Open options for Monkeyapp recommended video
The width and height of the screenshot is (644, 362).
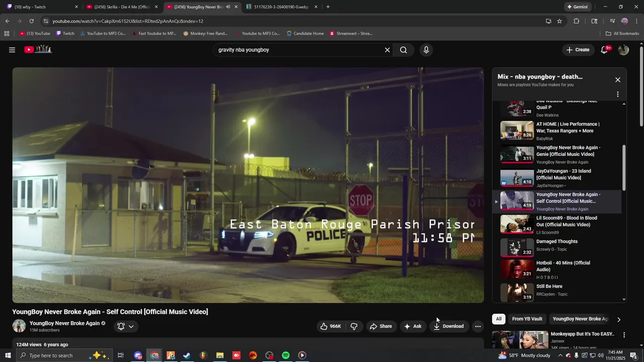(x=624, y=335)
